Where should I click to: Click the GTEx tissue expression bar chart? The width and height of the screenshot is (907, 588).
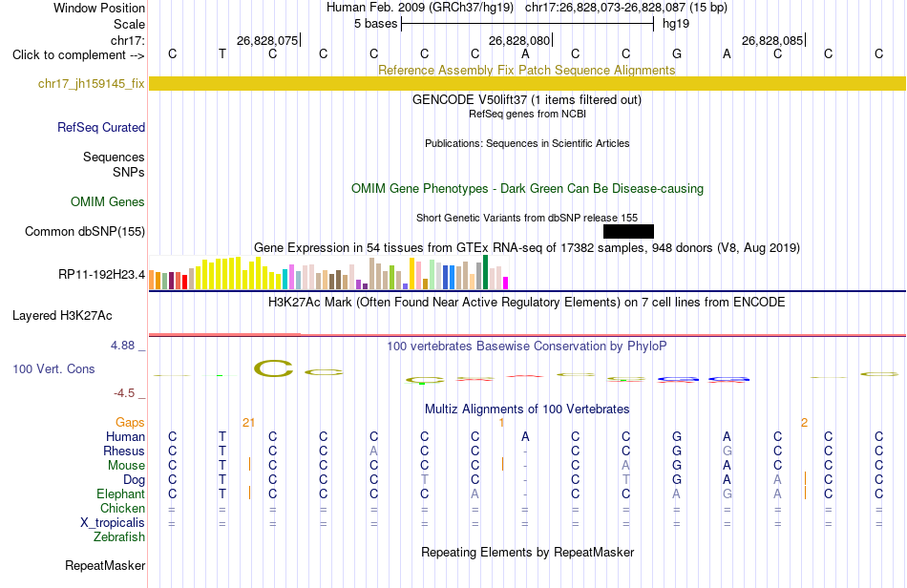tap(328, 272)
